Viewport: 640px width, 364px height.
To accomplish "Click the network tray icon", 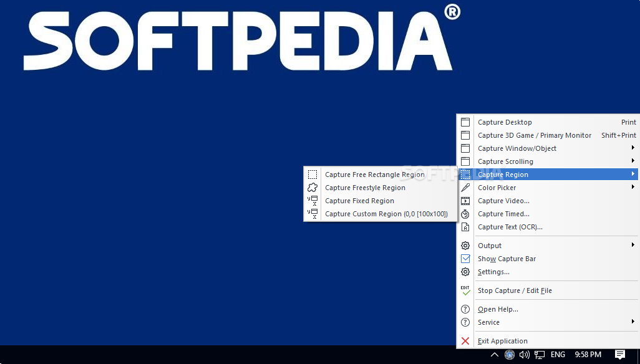I will tap(540, 355).
